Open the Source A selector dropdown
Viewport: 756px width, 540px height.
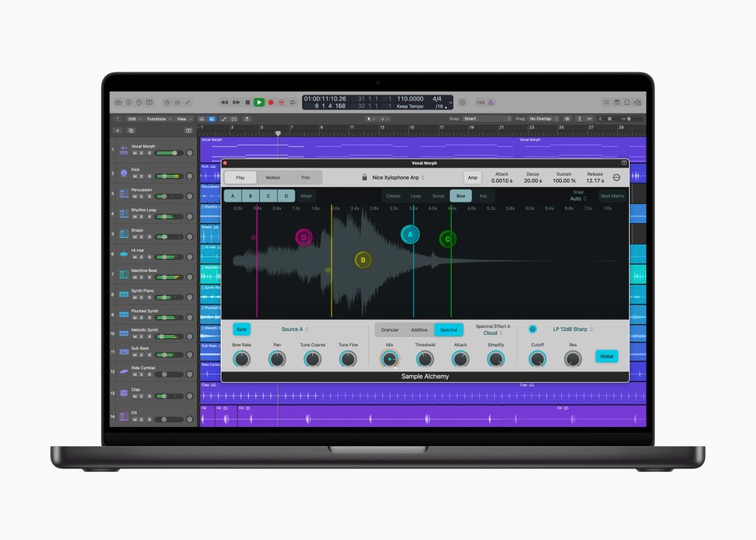click(x=295, y=329)
